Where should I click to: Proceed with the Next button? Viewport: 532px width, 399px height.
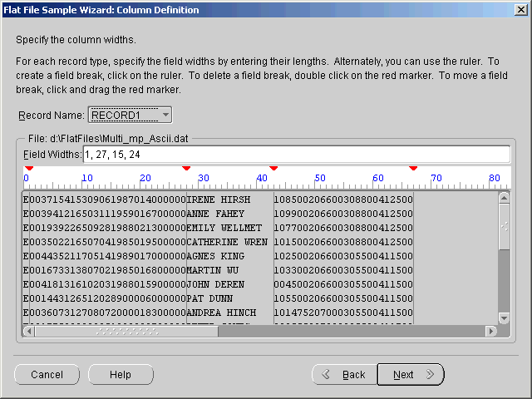(x=411, y=375)
